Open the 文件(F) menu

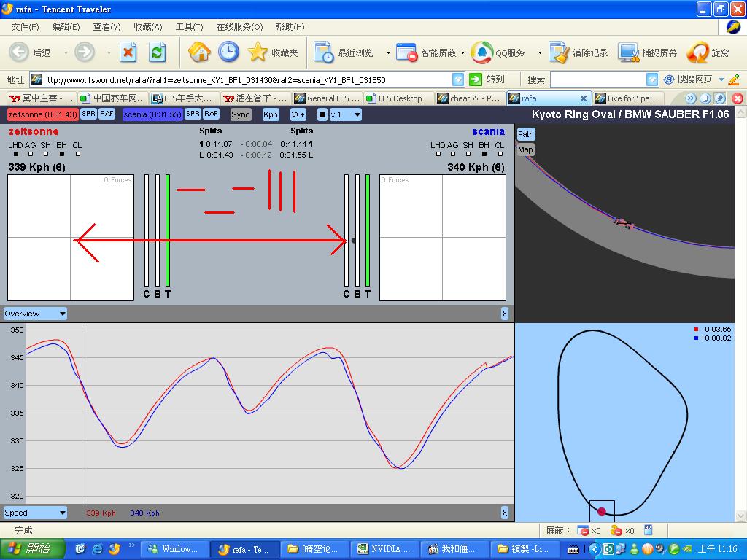pyautogui.click(x=25, y=27)
